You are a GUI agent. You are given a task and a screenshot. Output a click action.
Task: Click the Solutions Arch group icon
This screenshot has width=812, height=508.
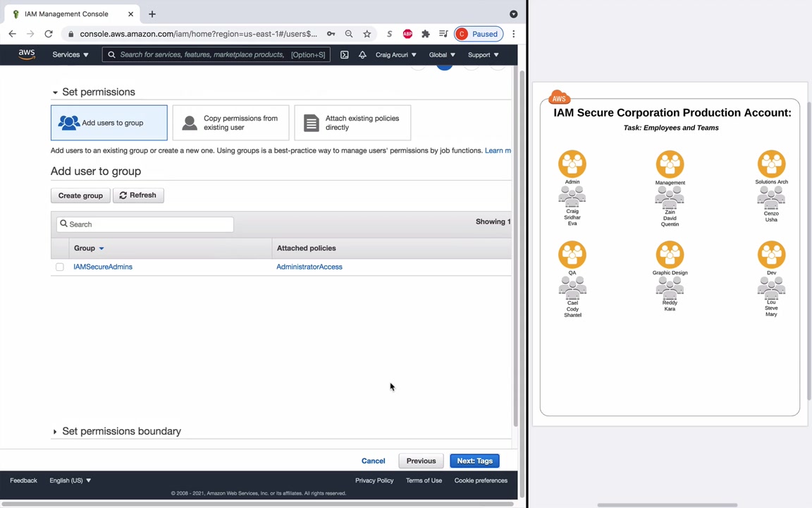771,164
